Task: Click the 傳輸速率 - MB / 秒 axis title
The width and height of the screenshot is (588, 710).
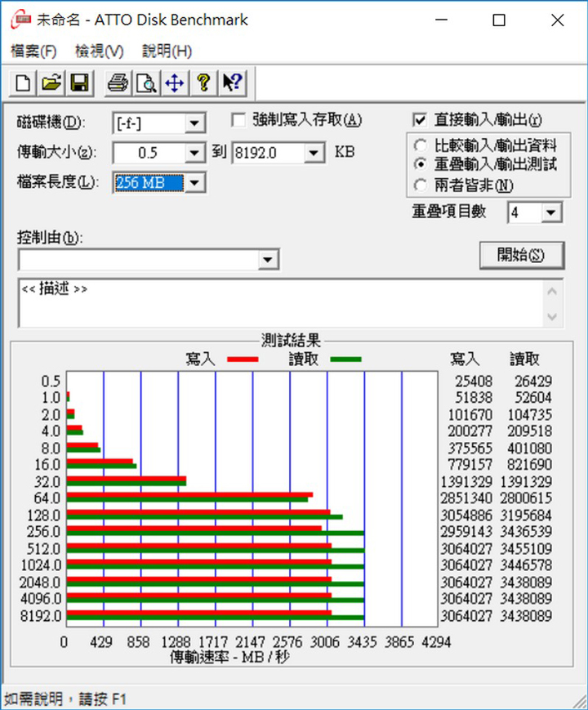Action: point(229,657)
